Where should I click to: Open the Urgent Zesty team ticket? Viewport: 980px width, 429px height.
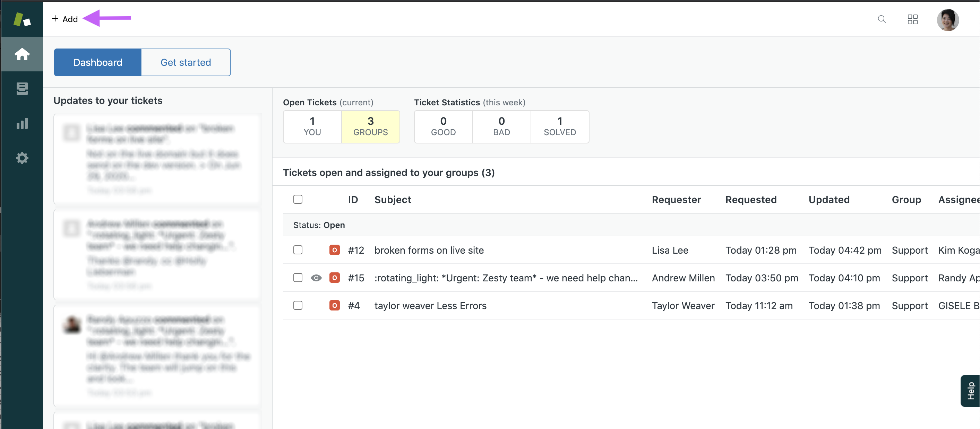tap(506, 278)
